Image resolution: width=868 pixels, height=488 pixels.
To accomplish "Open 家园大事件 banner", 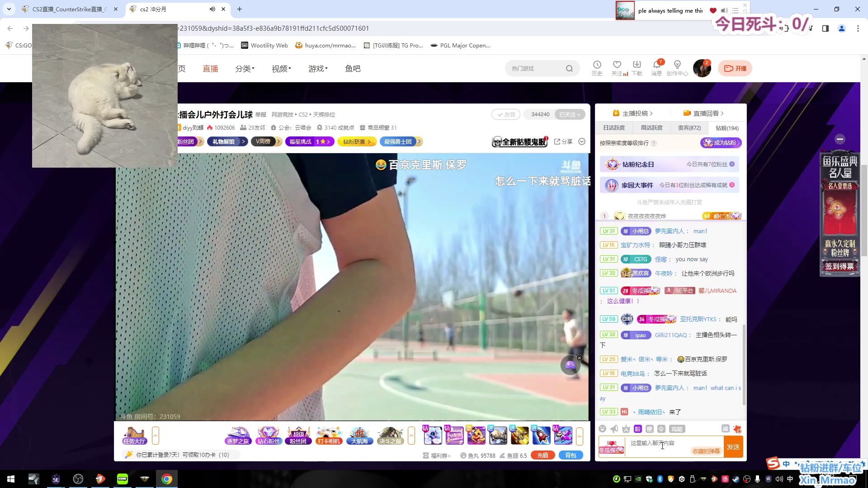I will pyautogui.click(x=669, y=185).
